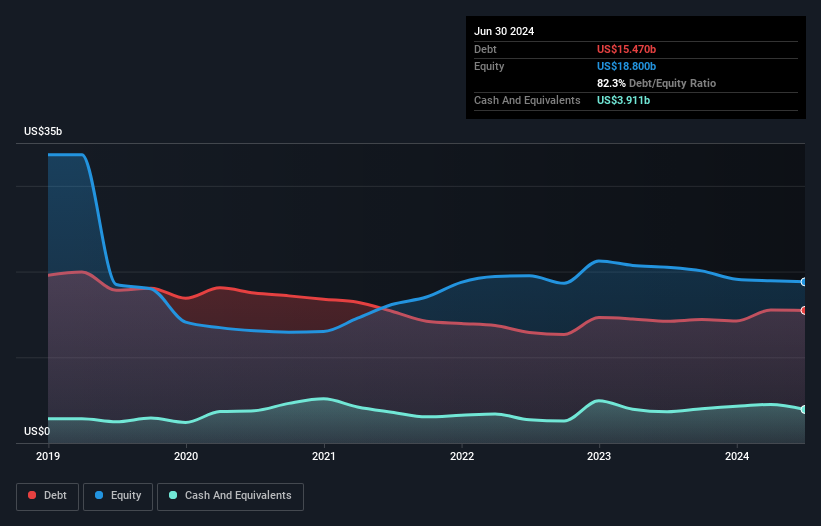This screenshot has height=526, width=821.
Task: Click the Jun 30 2024 tooltip date
Action: point(504,31)
